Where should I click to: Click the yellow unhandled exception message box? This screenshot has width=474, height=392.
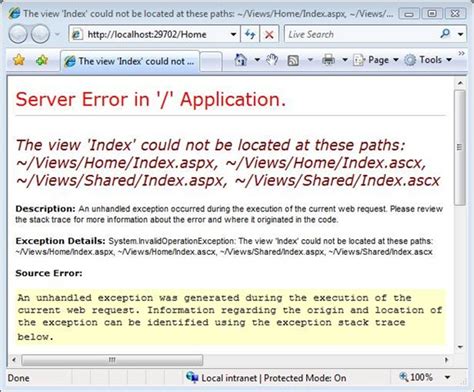(x=230, y=317)
